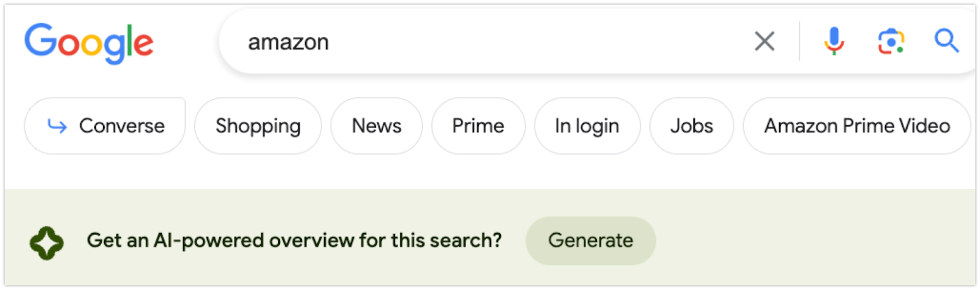Open the News filter
This screenshot has height=290, width=980.
(377, 126)
